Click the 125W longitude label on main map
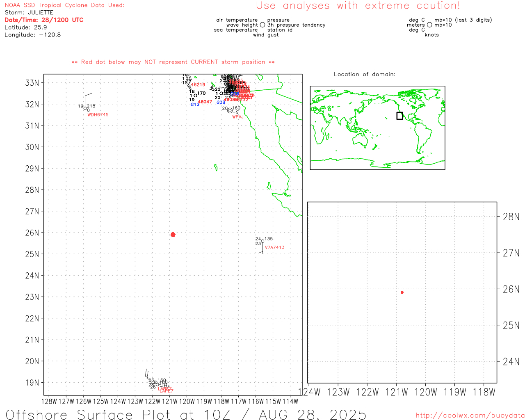The height and width of the screenshot is (420, 525). 101,401
